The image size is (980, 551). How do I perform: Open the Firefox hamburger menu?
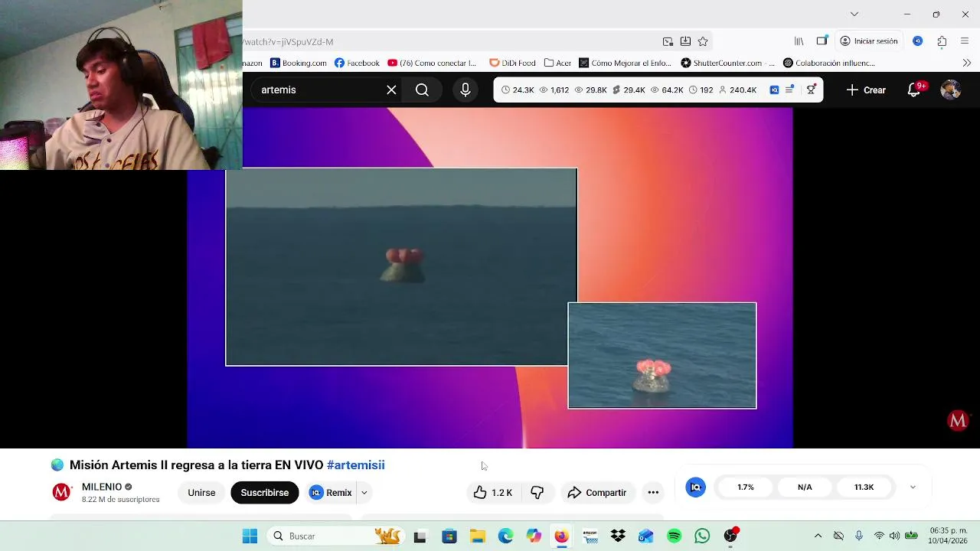[x=965, y=41]
